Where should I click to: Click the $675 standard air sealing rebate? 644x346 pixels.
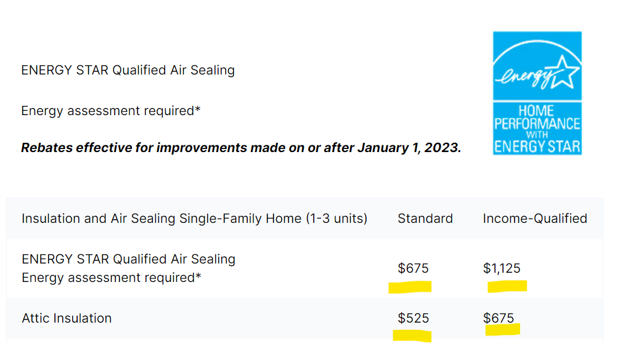tap(413, 268)
